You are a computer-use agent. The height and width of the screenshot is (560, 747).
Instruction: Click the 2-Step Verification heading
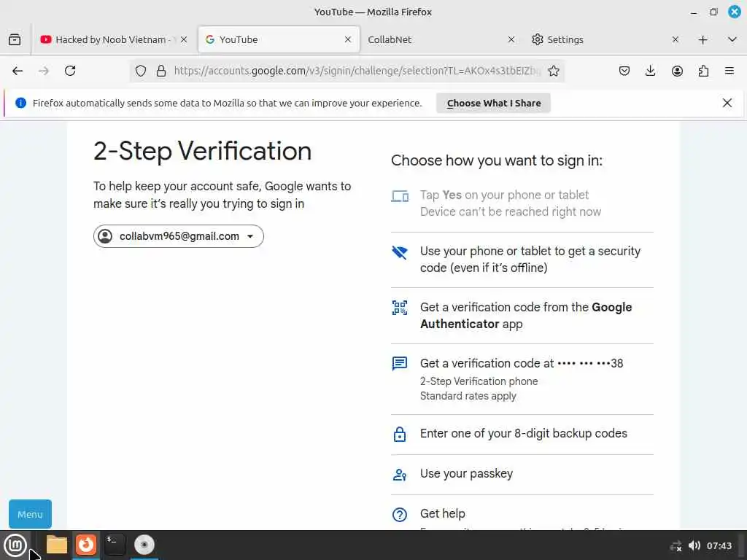pyautogui.click(x=203, y=152)
